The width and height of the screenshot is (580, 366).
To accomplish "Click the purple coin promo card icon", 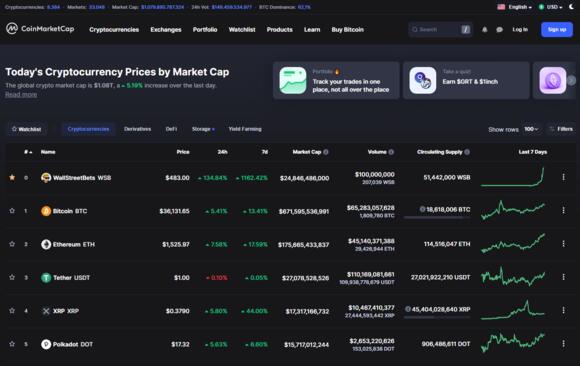I will pos(553,80).
